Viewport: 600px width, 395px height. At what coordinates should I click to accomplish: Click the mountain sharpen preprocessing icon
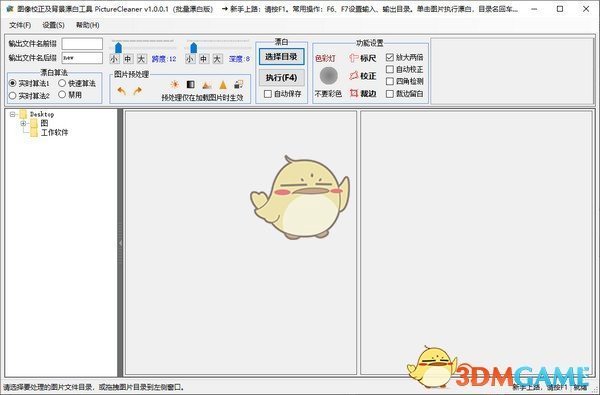(207, 85)
